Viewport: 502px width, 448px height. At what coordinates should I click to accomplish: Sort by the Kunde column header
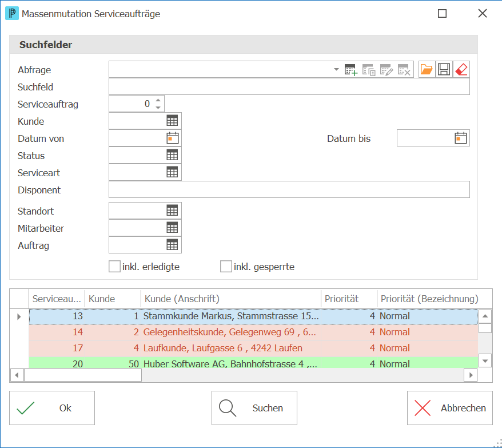(113, 299)
